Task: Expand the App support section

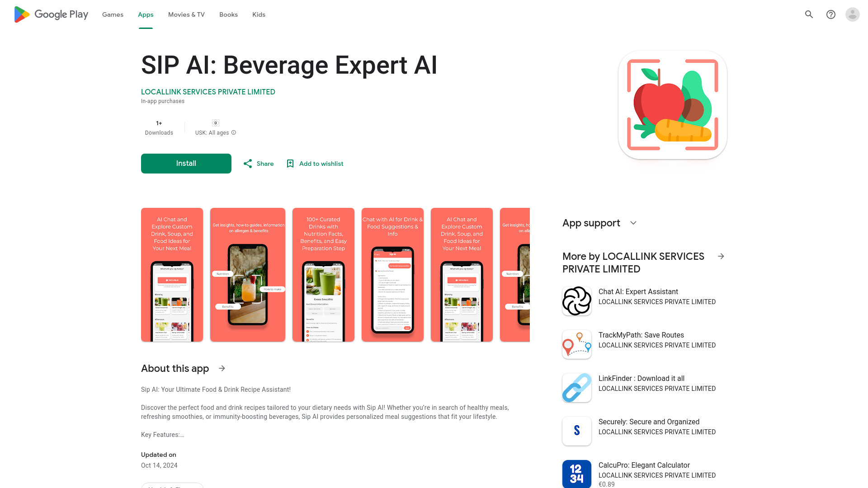Action: [x=634, y=223]
